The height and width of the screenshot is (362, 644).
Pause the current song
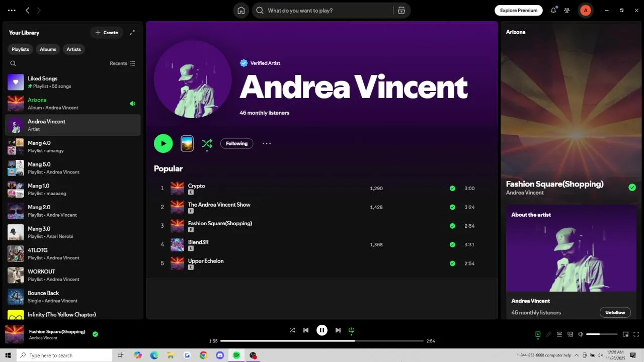322,330
